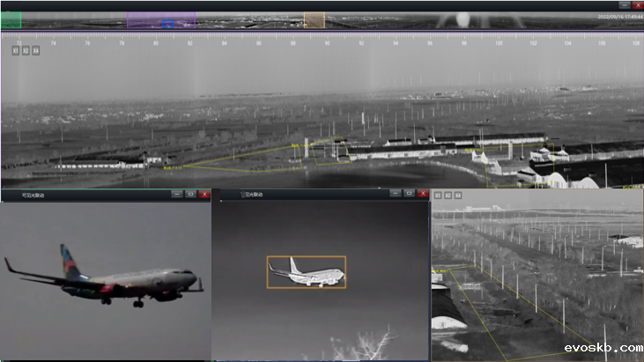Image resolution: width=644 pixels, height=362 pixels.
Task: Click the 100 mark on the angle ruler
Action: click(x=499, y=41)
